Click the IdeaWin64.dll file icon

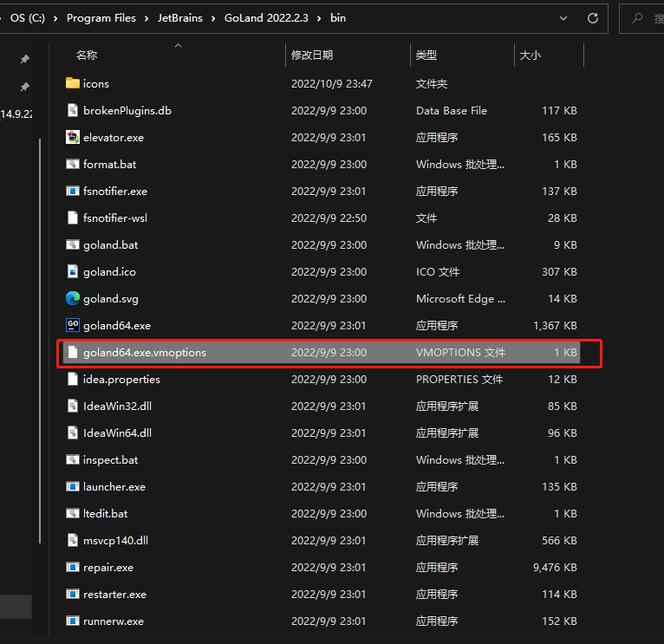click(x=73, y=433)
